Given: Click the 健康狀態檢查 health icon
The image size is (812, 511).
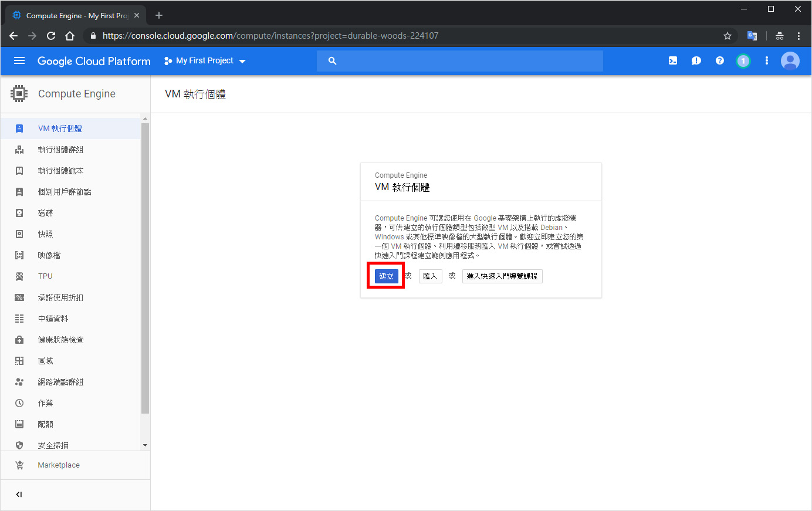Looking at the screenshot, I should pos(19,340).
